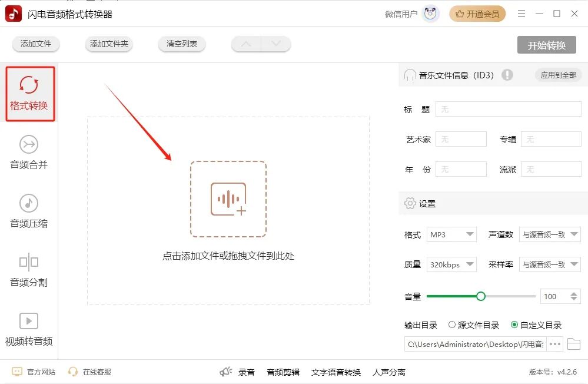Click the 在线客服 headset icon
Viewport: 588px width, 384px height.
coord(73,372)
